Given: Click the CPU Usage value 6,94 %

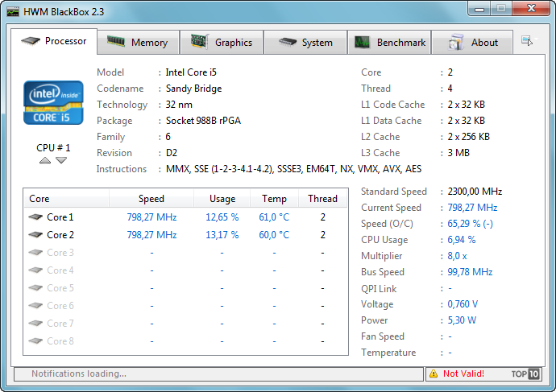Looking at the screenshot, I should point(462,240).
